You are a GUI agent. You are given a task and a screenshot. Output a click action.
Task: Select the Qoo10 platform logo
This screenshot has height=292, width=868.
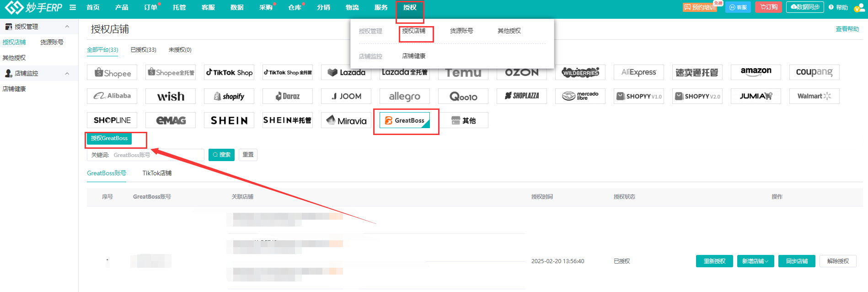click(x=463, y=96)
